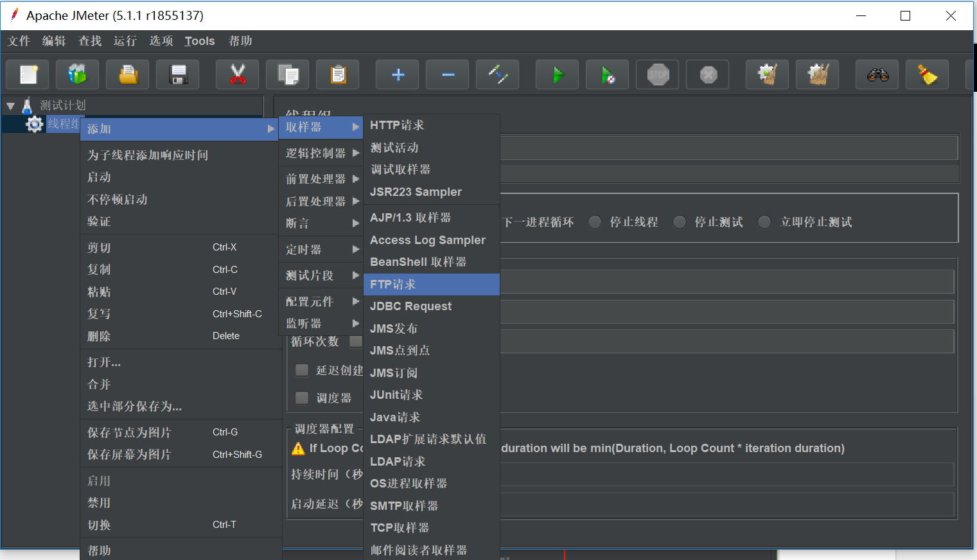Select Access Log Sampler entry

tap(432, 240)
